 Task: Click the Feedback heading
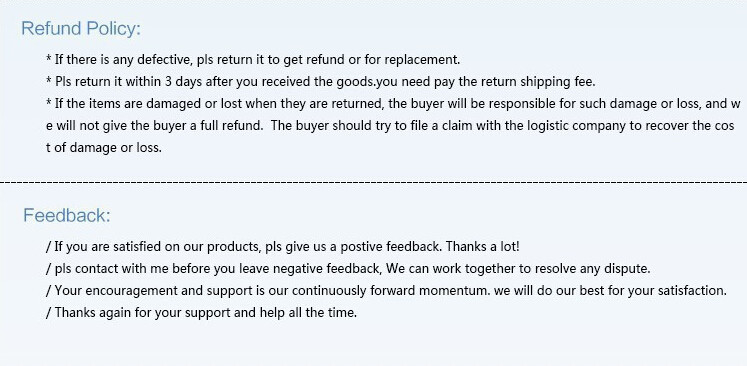[67, 215]
